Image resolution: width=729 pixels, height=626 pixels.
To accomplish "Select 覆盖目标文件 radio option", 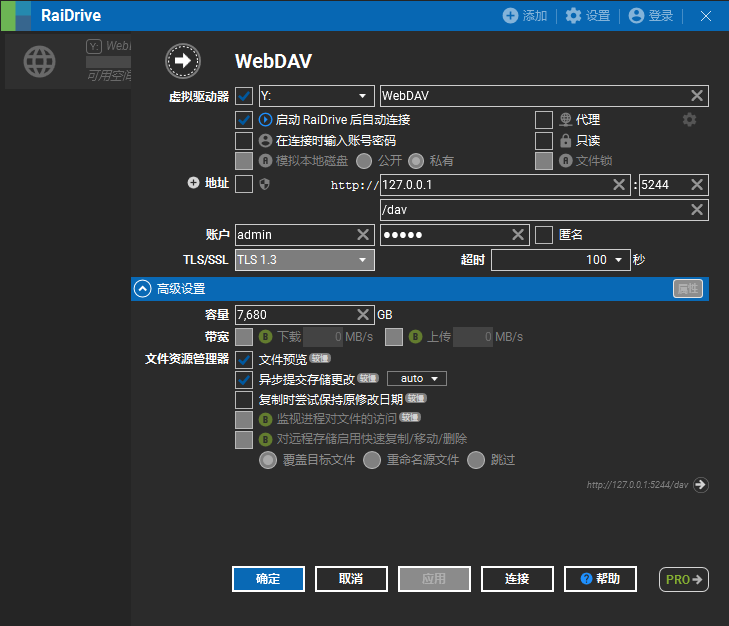I will [x=268, y=460].
